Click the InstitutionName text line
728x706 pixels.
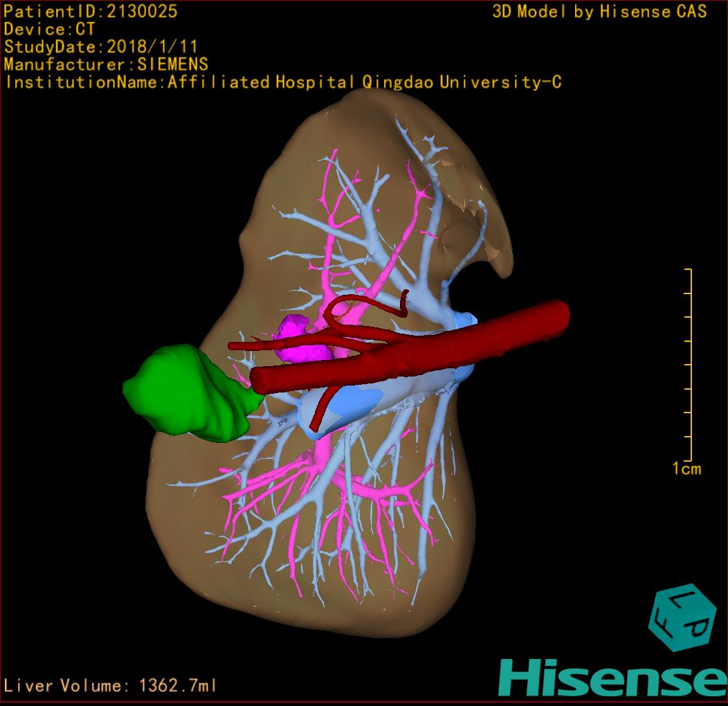[x=283, y=82]
